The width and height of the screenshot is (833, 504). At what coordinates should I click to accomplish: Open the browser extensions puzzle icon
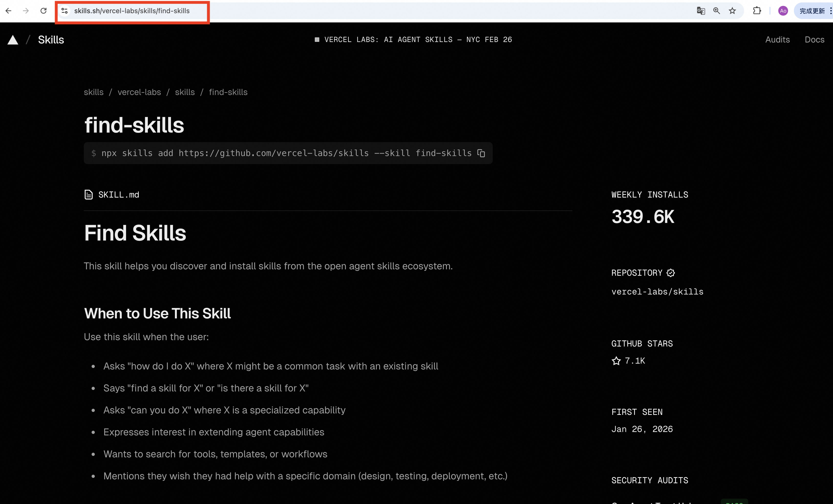click(757, 11)
